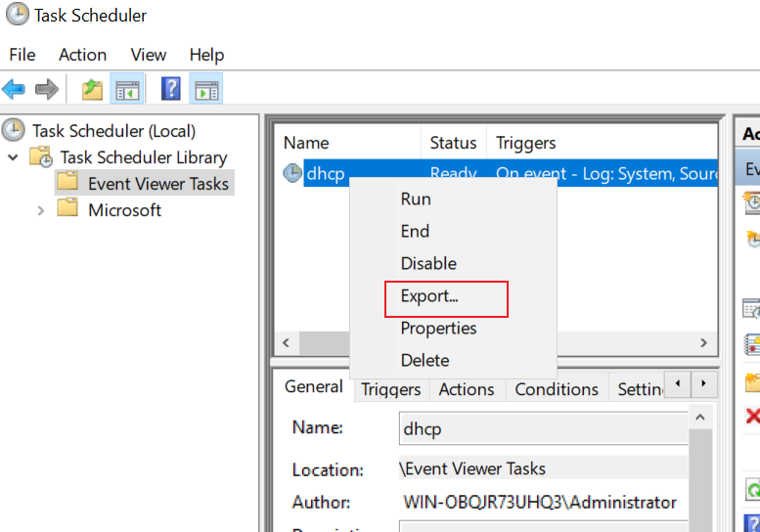Open the blue question mark Help icon
This screenshot has width=760, height=532.
pos(170,89)
